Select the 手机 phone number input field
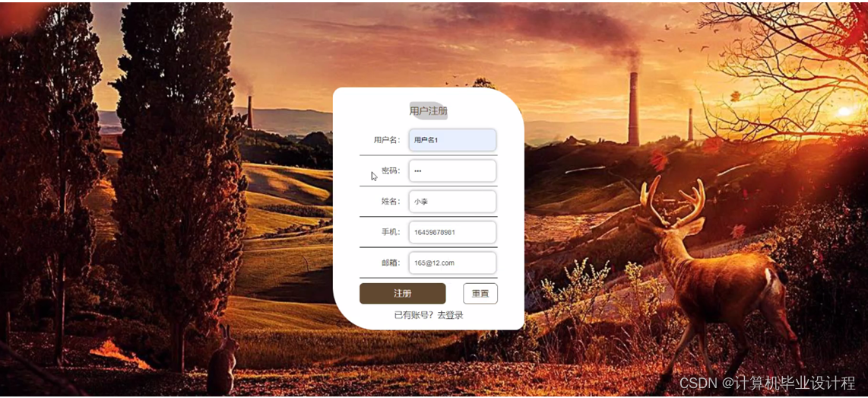 452,232
